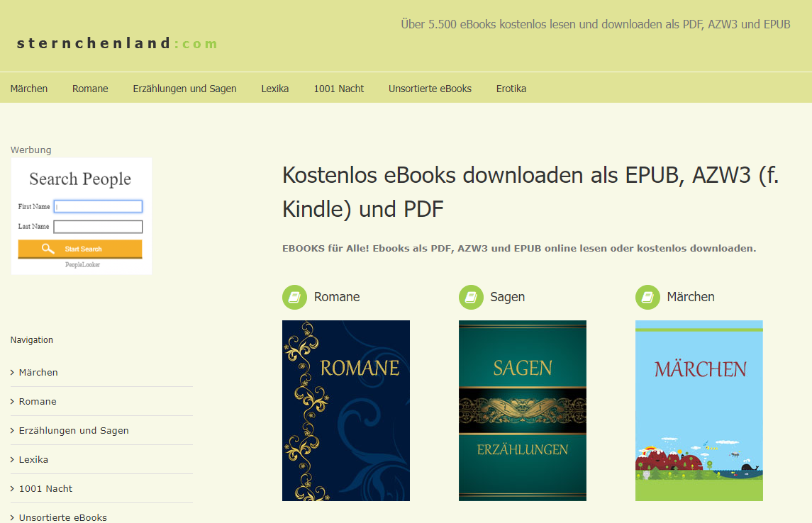This screenshot has height=523, width=812.
Task: Open Erzählungen und Sagen top menu item
Action: coord(184,89)
